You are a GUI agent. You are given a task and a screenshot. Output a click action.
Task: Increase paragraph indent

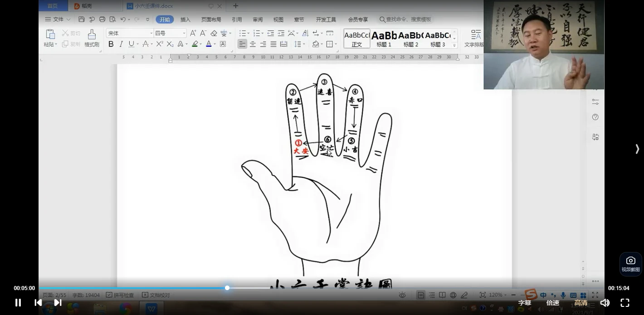pyautogui.click(x=281, y=33)
